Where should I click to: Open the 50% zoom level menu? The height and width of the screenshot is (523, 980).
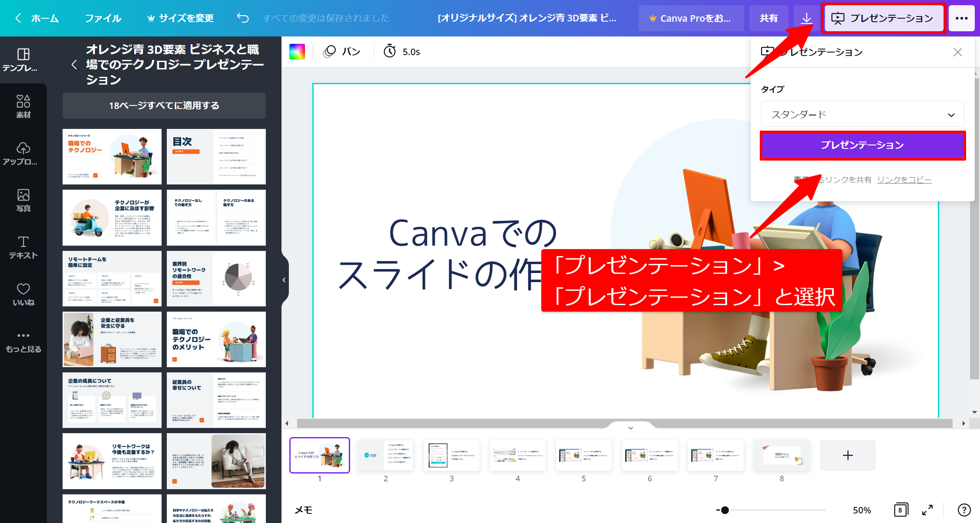[862, 510]
